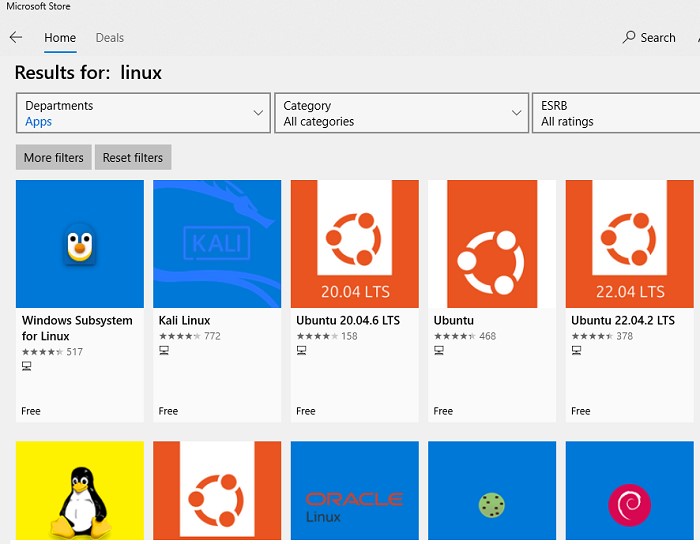Click PC device icon under Ubuntu 22.04.2 LTS
The width and height of the screenshot is (700, 544).
(576, 351)
